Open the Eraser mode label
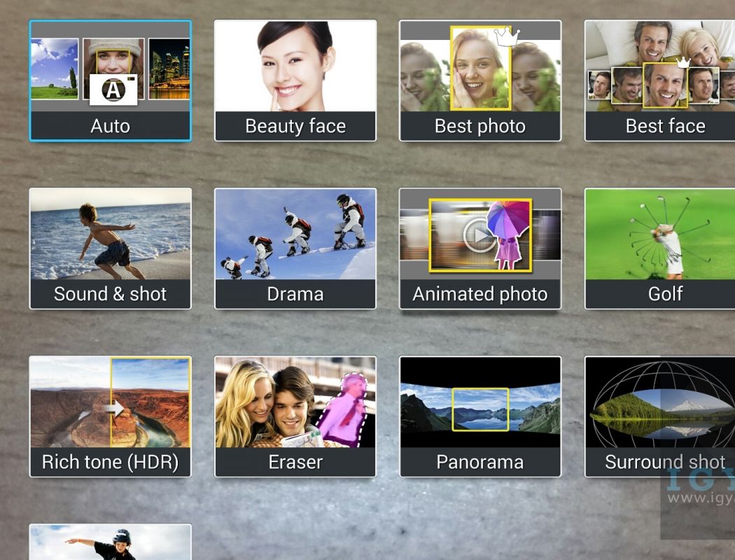This screenshot has width=735, height=560. coord(295,462)
